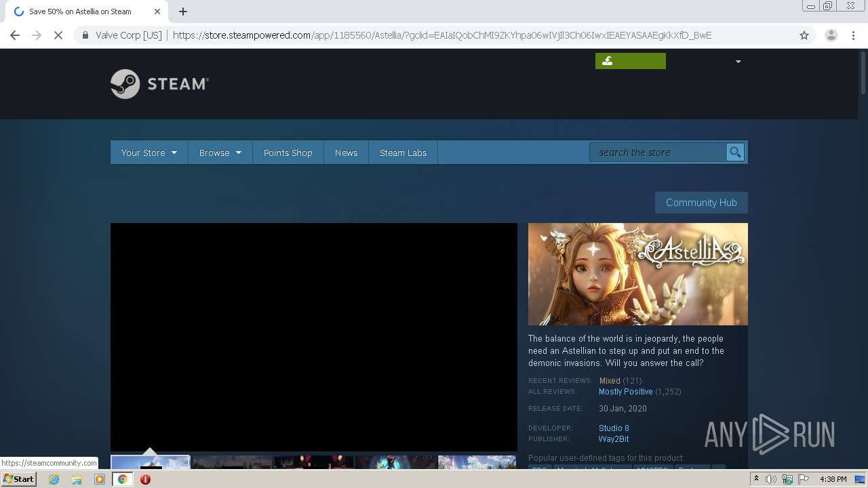Image resolution: width=868 pixels, height=488 pixels.
Task: Click the 4:38 PM clock
Action: tap(833, 479)
